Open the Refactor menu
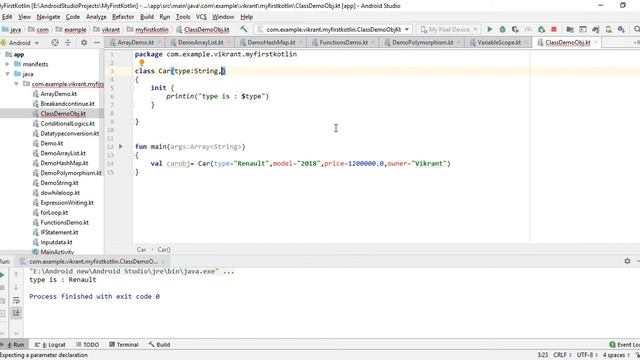640x360 pixels. click(x=123, y=17)
